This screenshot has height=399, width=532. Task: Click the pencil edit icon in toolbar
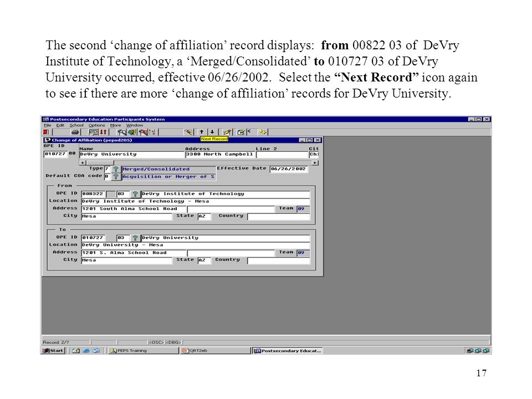[x=227, y=132]
